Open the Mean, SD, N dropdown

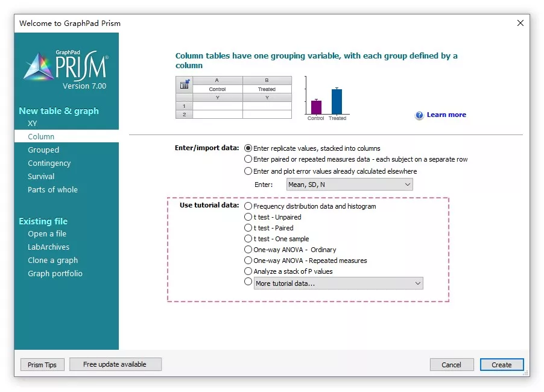349,185
